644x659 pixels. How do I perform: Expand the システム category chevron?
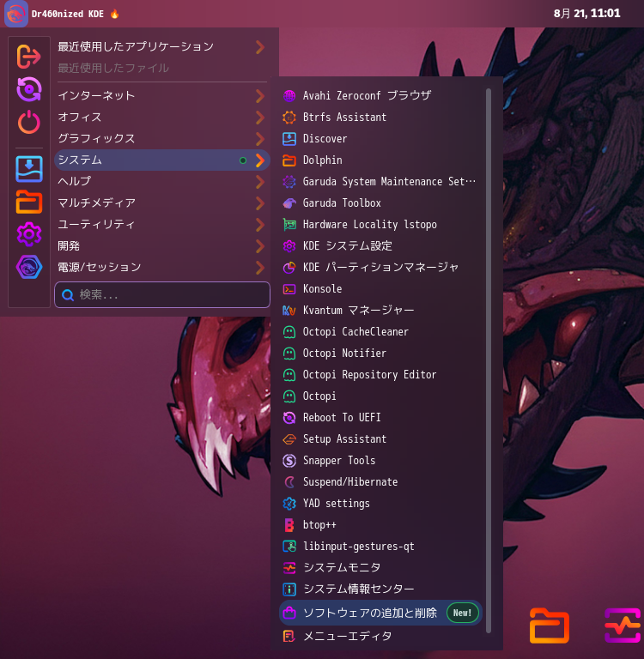pyautogui.click(x=260, y=160)
